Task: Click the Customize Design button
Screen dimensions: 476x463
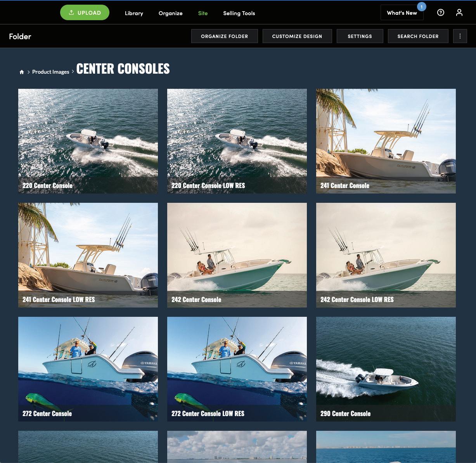Action: [297, 36]
